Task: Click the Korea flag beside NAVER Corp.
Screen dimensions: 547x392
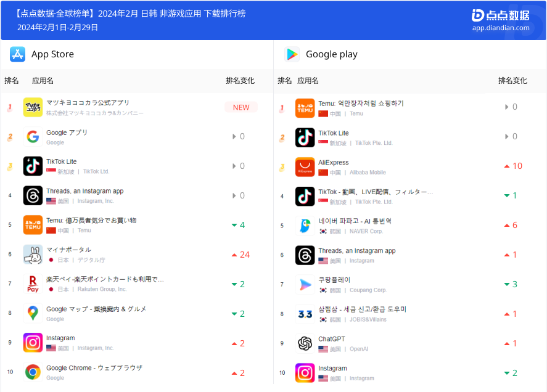Action: click(323, 231)
